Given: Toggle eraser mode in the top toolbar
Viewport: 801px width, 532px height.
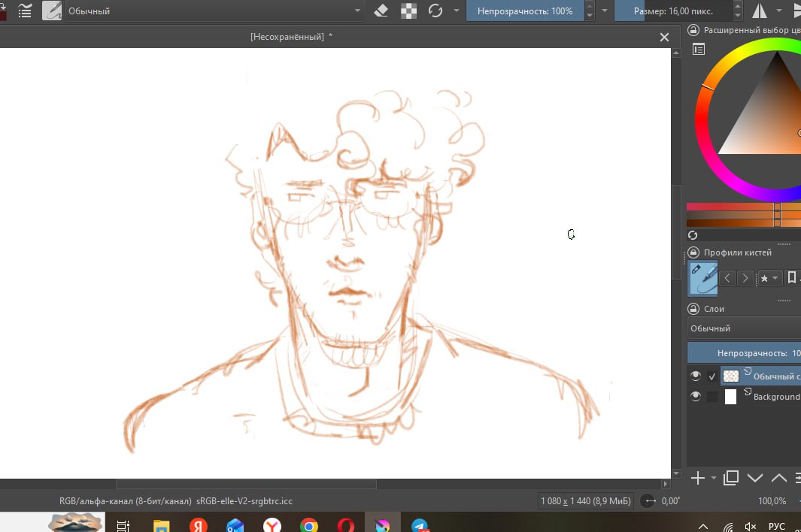Looking at the screenshot, I should click(x=381, y=11).
